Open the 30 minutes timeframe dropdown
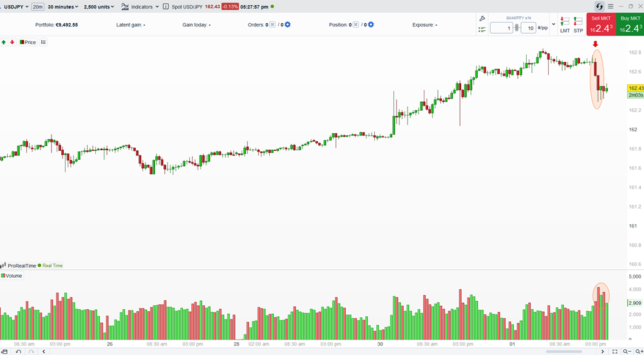Viewport: 644px width, 355px height. click(x=63, y=6)
